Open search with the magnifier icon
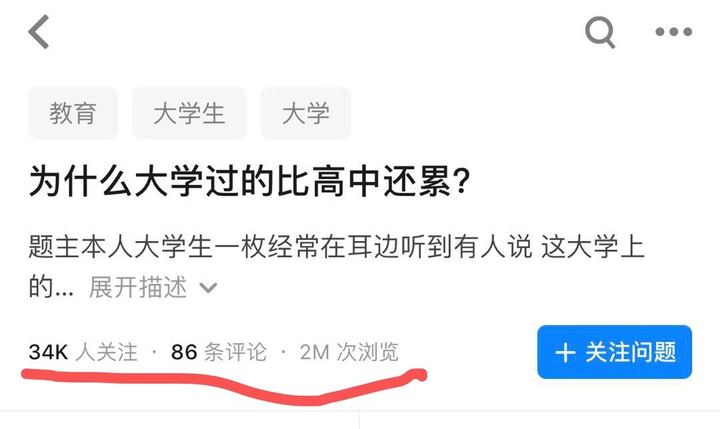The image size is (720, 429). (x=600, y=32)
